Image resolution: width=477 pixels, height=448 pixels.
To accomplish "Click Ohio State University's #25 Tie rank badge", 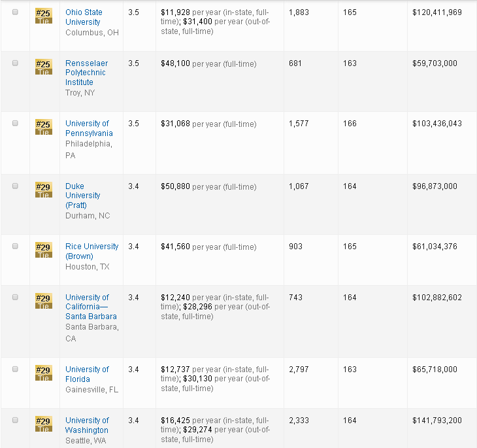I will click(43, 16).
